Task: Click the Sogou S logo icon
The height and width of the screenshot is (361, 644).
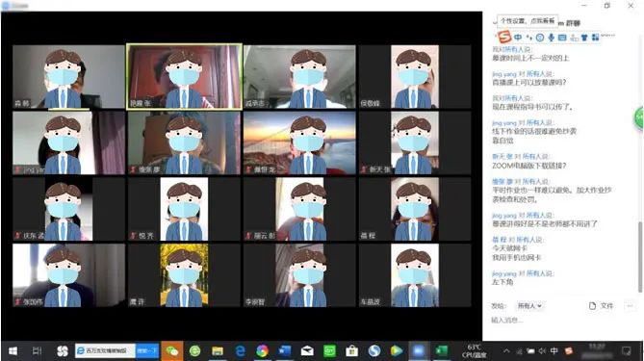Action: point(504,37)
